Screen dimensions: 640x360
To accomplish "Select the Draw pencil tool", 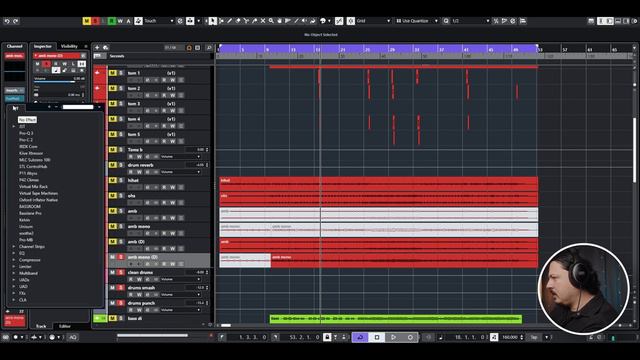I will (x=229, y=21).
